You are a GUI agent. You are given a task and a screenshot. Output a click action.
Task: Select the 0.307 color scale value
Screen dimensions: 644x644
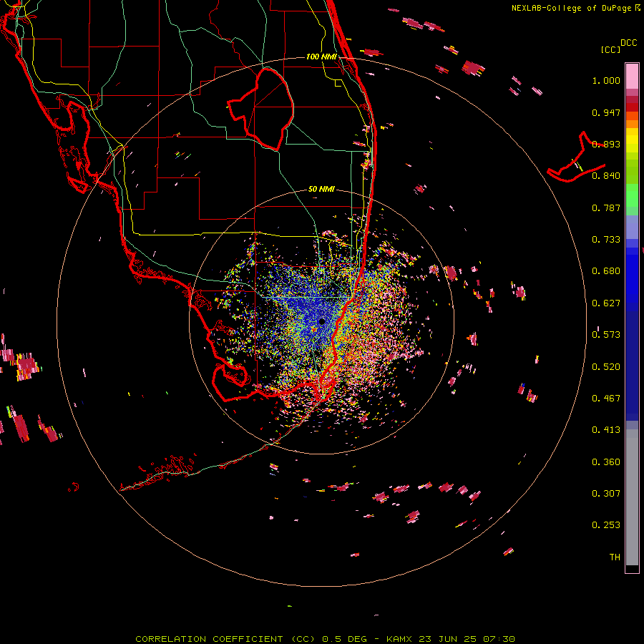606,494
